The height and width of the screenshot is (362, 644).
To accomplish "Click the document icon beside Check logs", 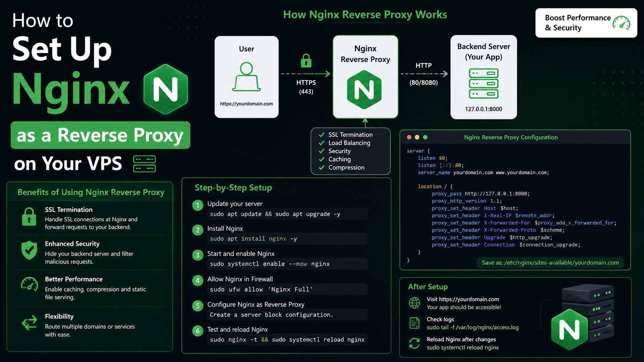I will (414, 323).
